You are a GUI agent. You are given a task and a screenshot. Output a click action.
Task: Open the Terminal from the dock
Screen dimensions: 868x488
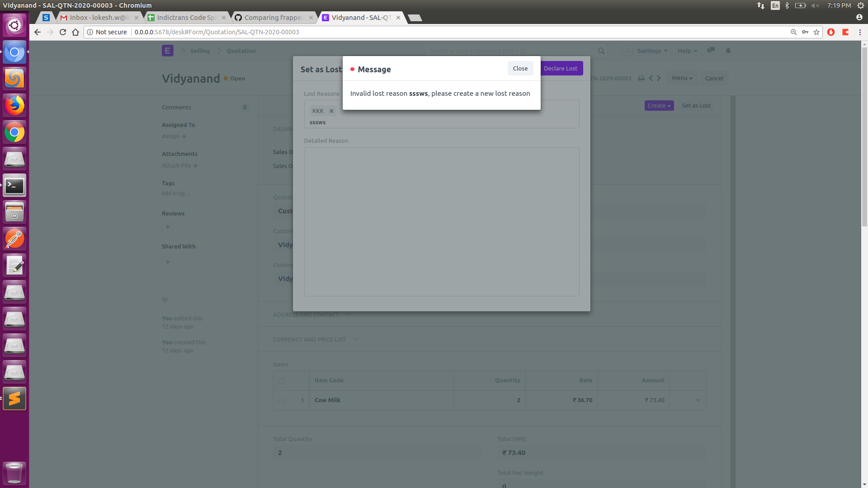click(x=14, y=186)
